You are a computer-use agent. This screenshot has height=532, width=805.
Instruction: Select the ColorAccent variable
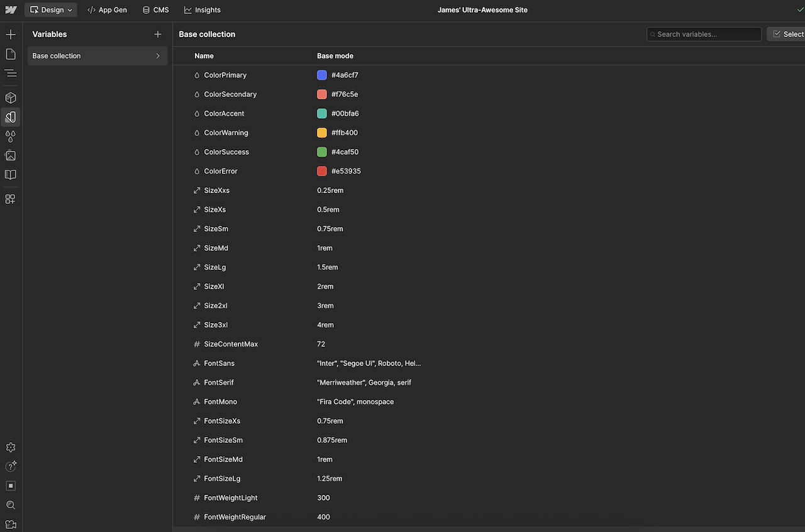pos(224,113)
